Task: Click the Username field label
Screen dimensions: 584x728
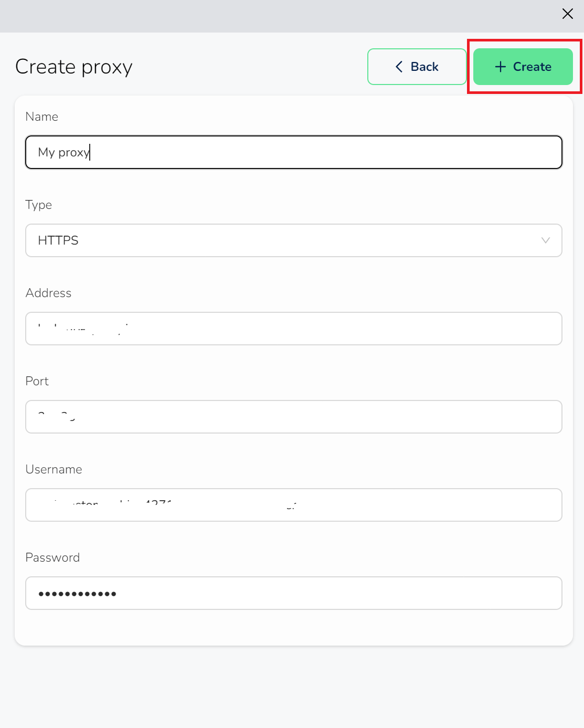Action: pyautogui.click(x=54, y=469)
